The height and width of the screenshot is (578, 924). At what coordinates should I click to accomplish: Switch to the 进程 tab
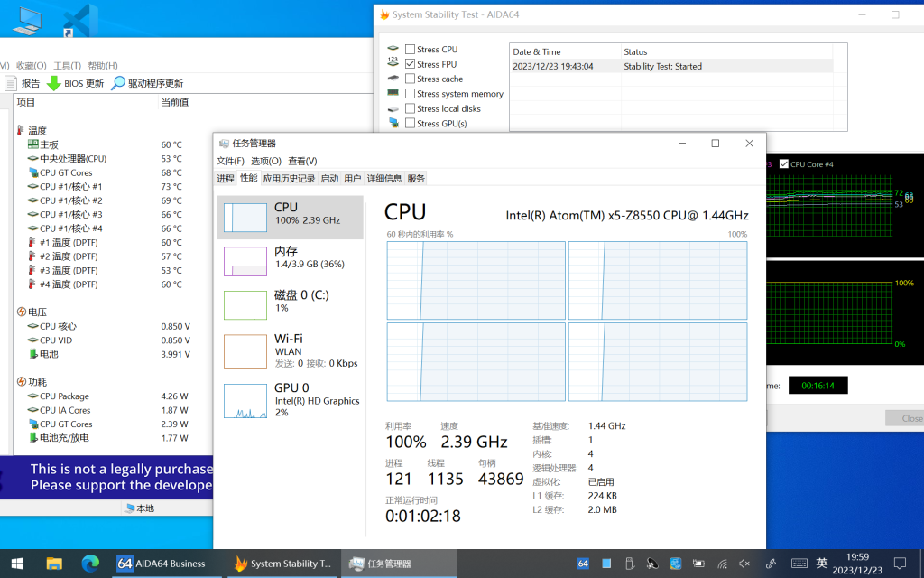point(225,178)
